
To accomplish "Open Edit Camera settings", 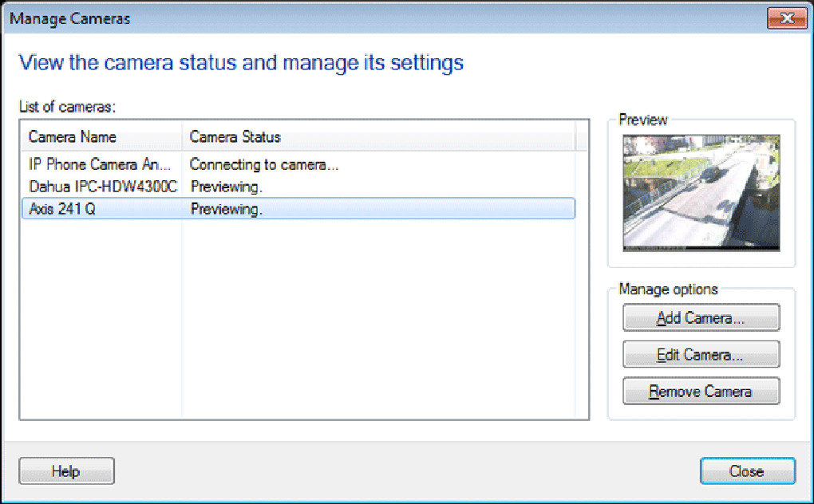I will [701, 355].
